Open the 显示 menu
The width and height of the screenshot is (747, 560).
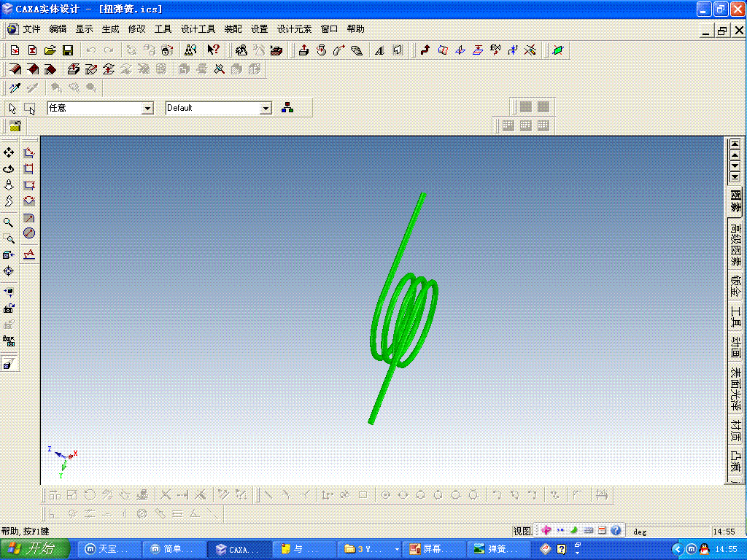84,29
